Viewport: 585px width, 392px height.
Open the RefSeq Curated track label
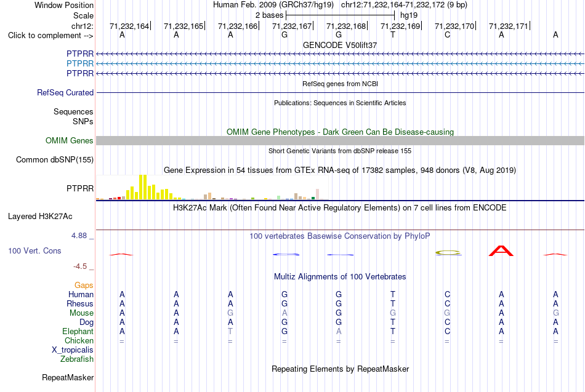pyautogui.click(x=65, y=92)
